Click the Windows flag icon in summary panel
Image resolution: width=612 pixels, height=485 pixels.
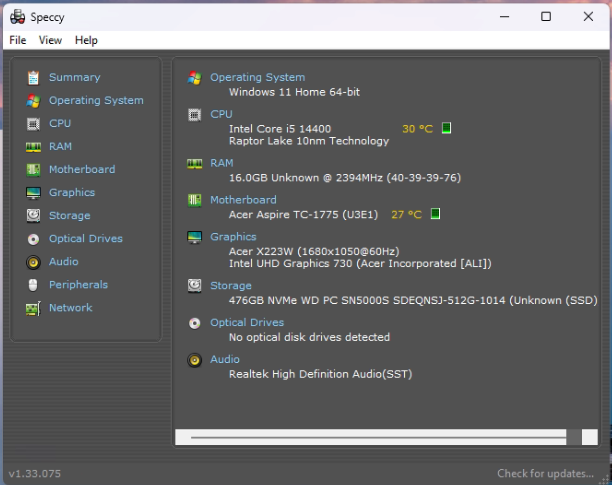coord(194,78)
